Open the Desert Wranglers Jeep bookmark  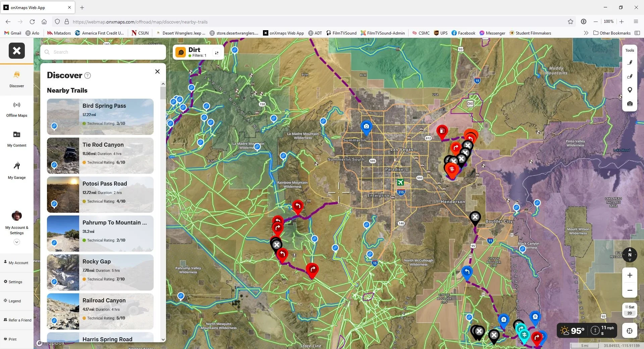[181, 33]
